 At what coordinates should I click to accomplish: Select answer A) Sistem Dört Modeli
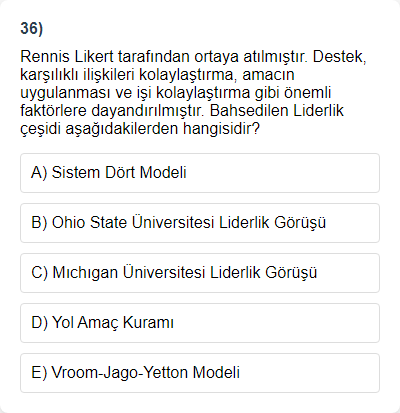pyautogui.click(x=200, y=173)
